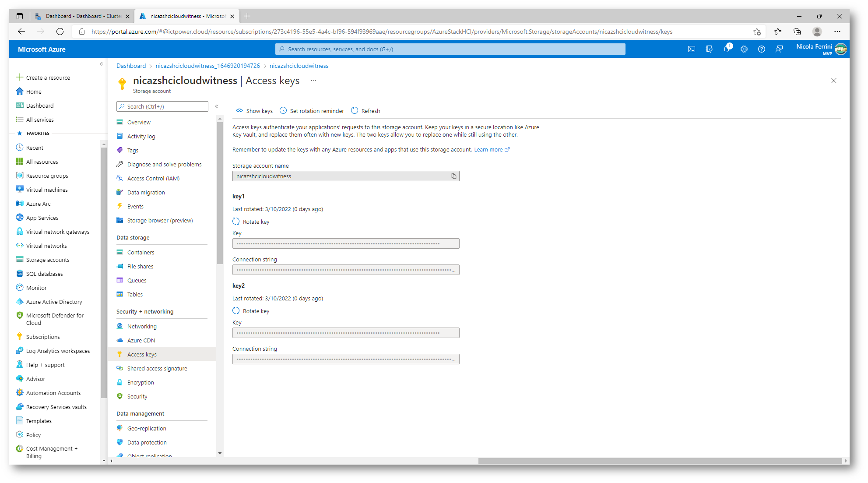
Task: Select Containers in Data storage menu
Action: coord(141,252)
